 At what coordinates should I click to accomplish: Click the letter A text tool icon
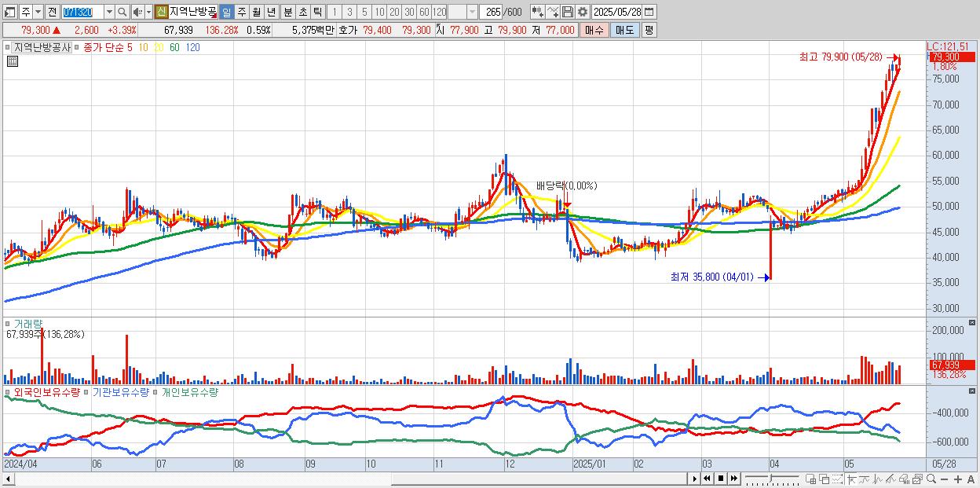click(971, 479)
